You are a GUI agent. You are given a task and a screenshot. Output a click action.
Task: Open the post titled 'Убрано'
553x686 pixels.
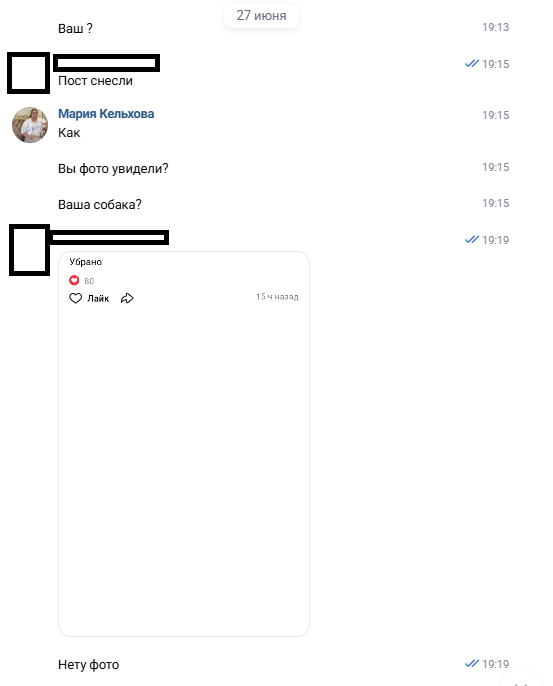[86, 262]
